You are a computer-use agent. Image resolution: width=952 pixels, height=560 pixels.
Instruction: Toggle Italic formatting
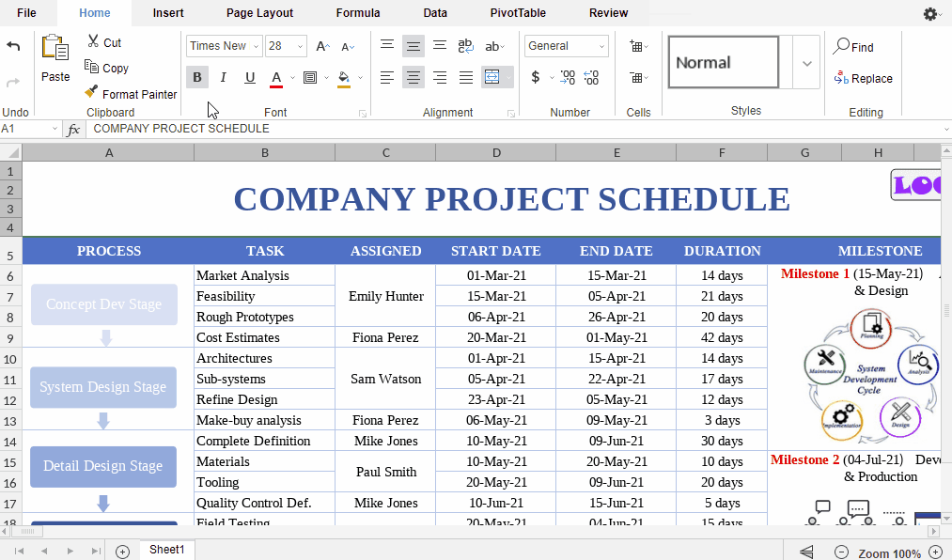pos(224,77)
